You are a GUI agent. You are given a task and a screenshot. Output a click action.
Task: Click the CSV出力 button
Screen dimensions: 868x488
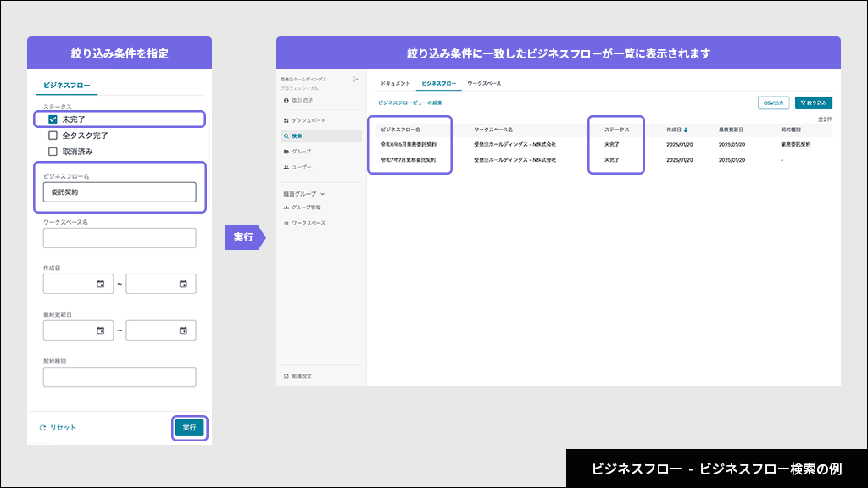tap(773, 103)
